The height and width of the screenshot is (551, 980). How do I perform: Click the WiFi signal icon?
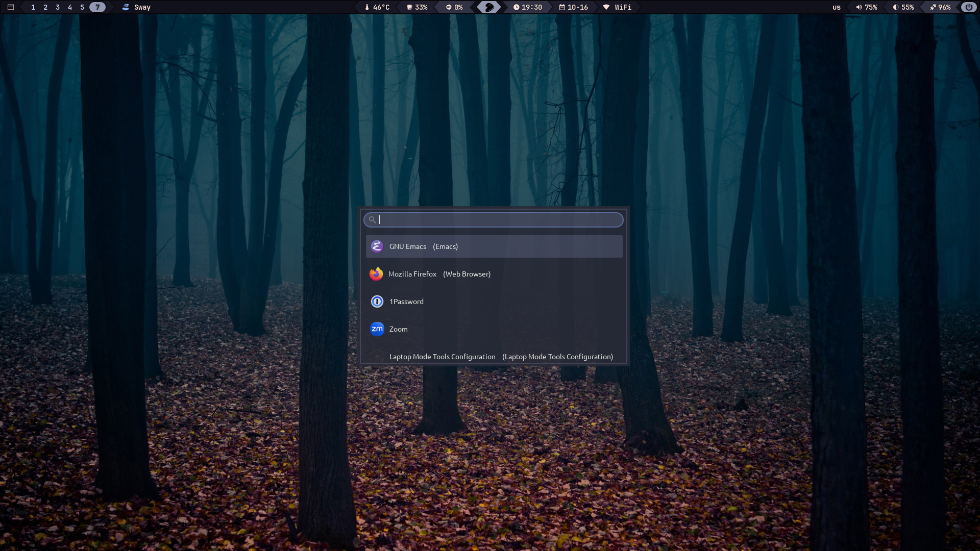(x=606, y=7)
